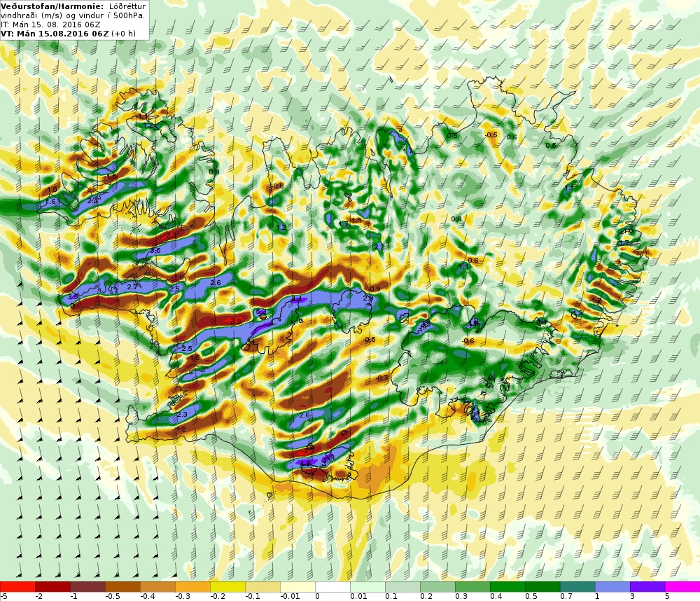Screen dimensions: 700x601
Task: Click the '-1.0' value on the map
Action: [52, 190]
